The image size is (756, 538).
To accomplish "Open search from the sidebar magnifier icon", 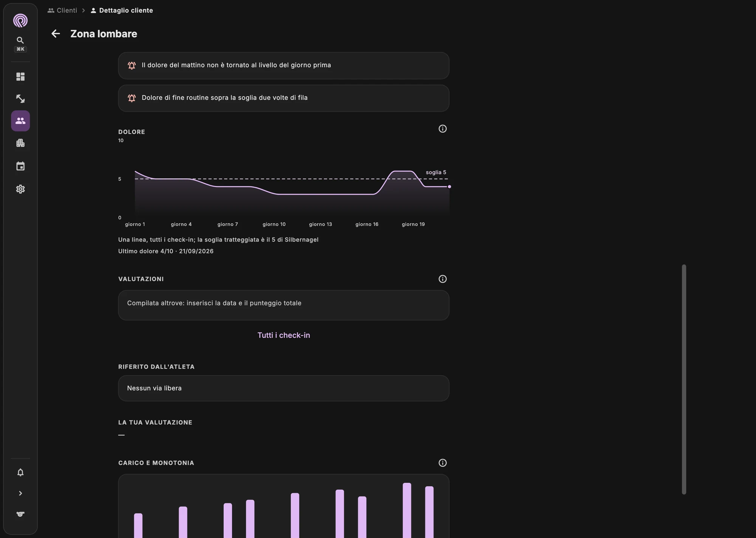I will point(20,40).
